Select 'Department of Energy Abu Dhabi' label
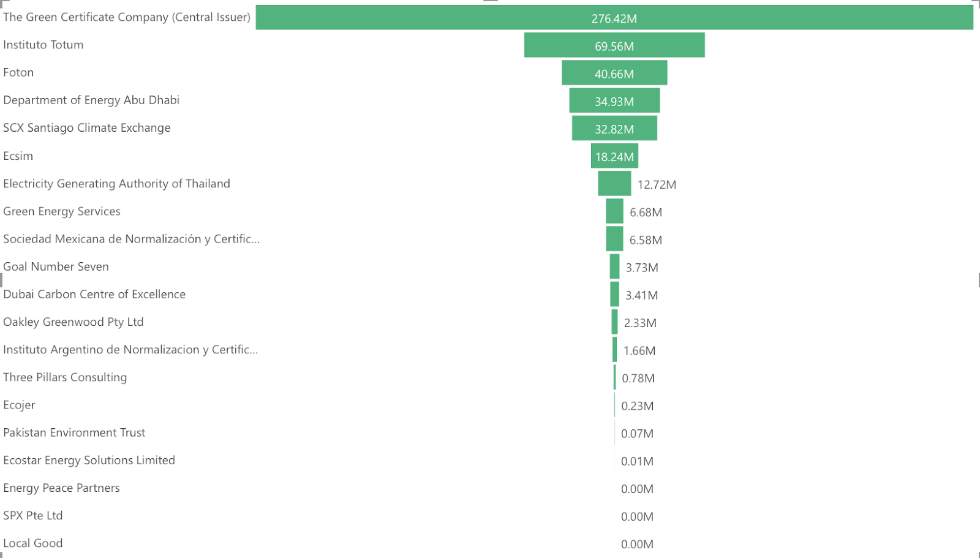980x558 pixels. [x=91, y=100]
